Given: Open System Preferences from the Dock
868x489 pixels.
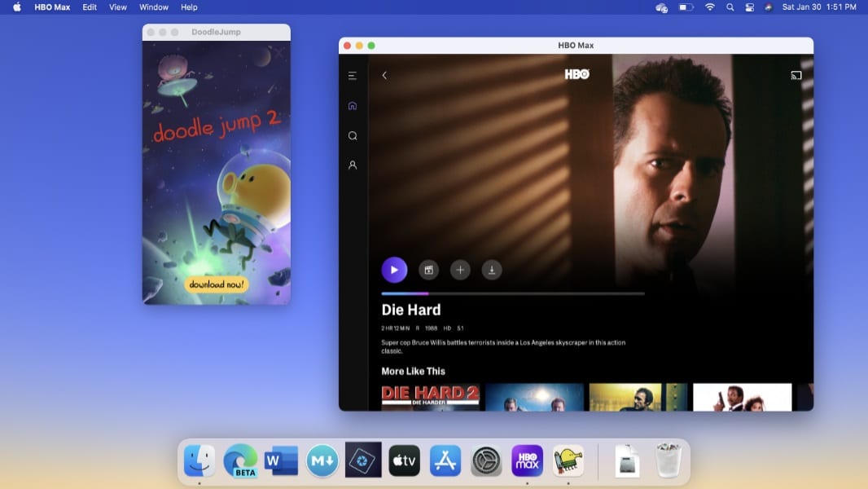Looking at the screenshot, I should (486, 460).
